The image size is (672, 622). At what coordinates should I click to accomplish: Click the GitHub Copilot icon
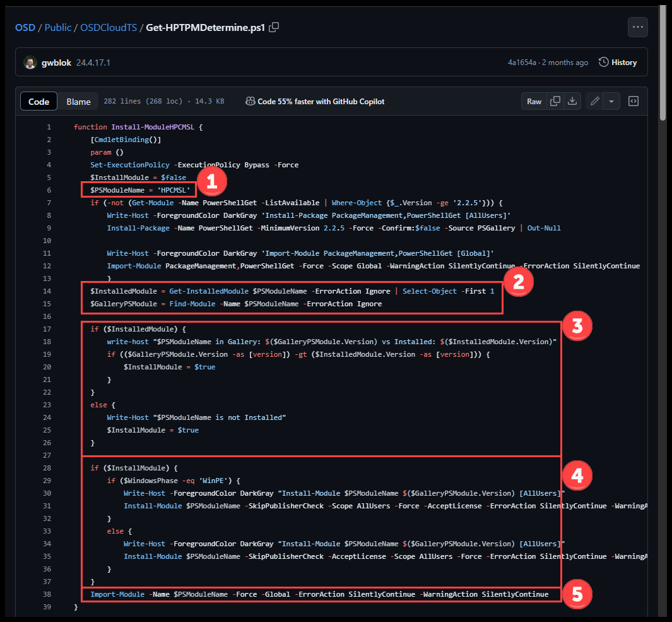tap(251, 101)
